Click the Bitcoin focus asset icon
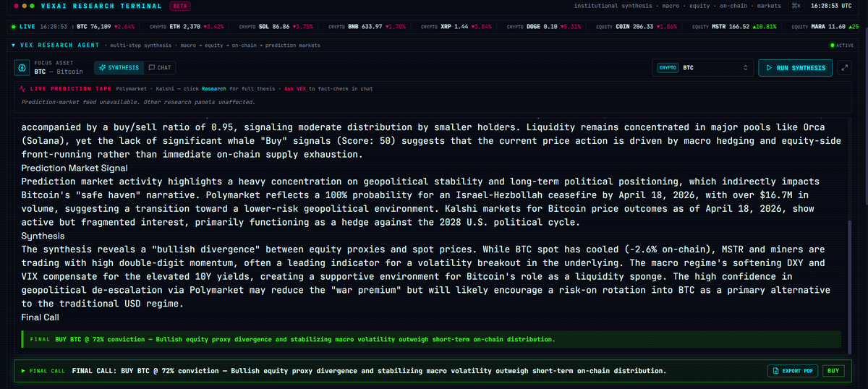Image resolution: width=868 pixels, height=389 pixels. [22, 68]
